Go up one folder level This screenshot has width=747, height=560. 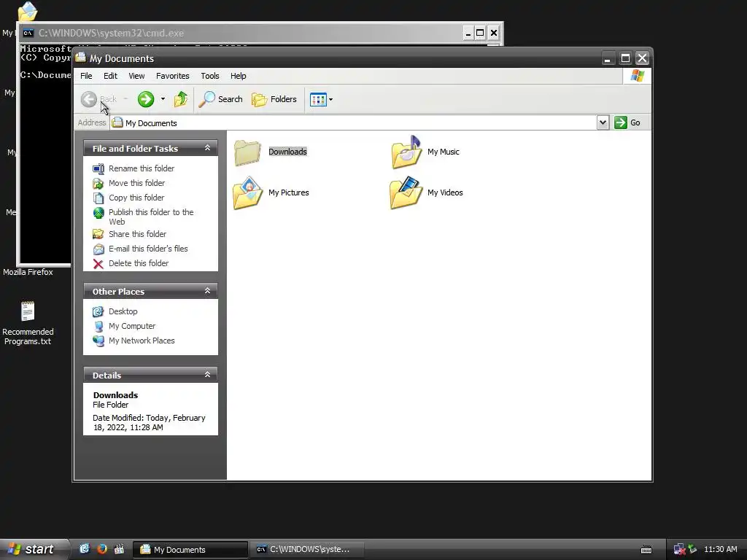click(181, 99)
